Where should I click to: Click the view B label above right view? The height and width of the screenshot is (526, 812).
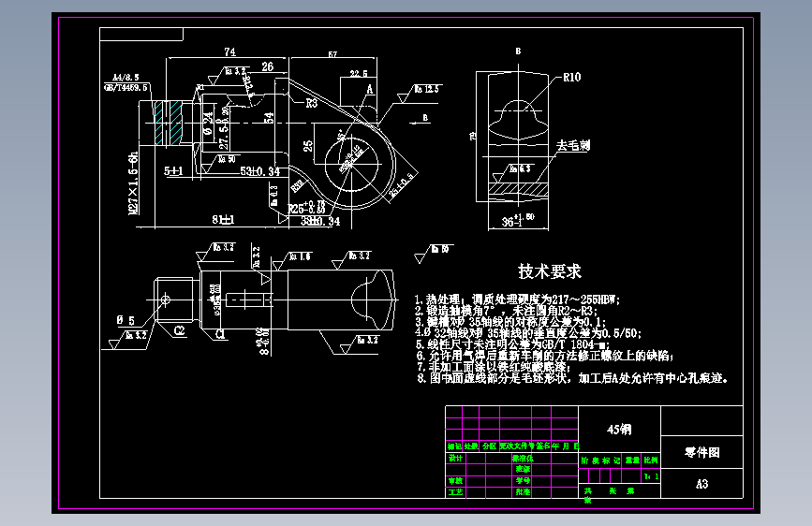click(x=518, y=51)
